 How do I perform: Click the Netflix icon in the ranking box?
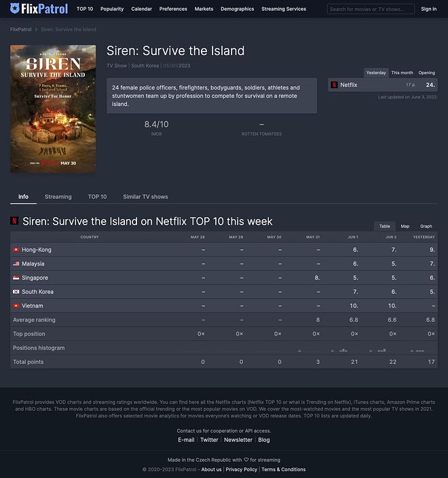click(x=335, y=85)
